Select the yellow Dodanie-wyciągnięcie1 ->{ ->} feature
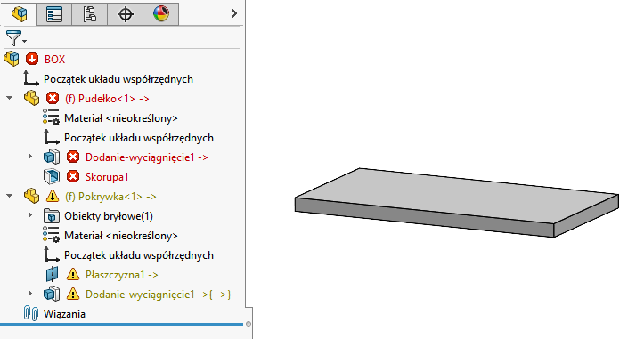 click(x=159, y=295)
